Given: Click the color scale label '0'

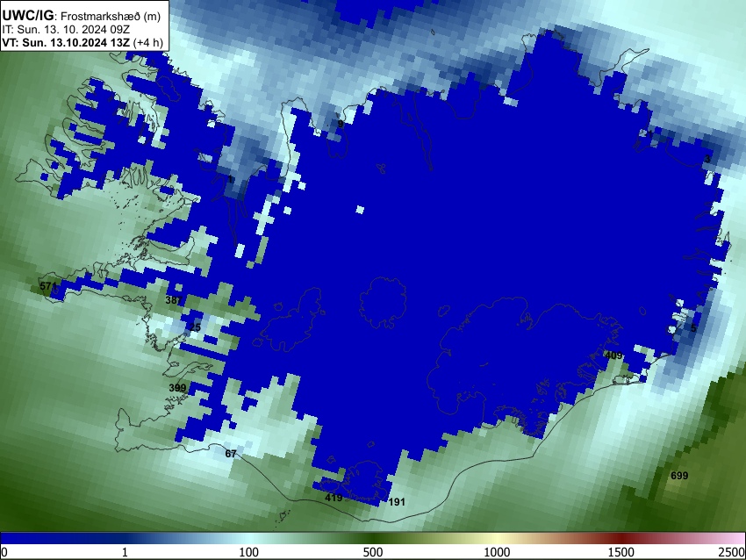Looking at the screenshot, I should tap(4, 552).
